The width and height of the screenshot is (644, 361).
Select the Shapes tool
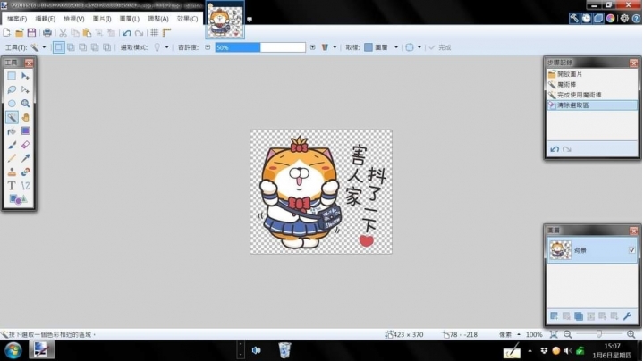18,199
